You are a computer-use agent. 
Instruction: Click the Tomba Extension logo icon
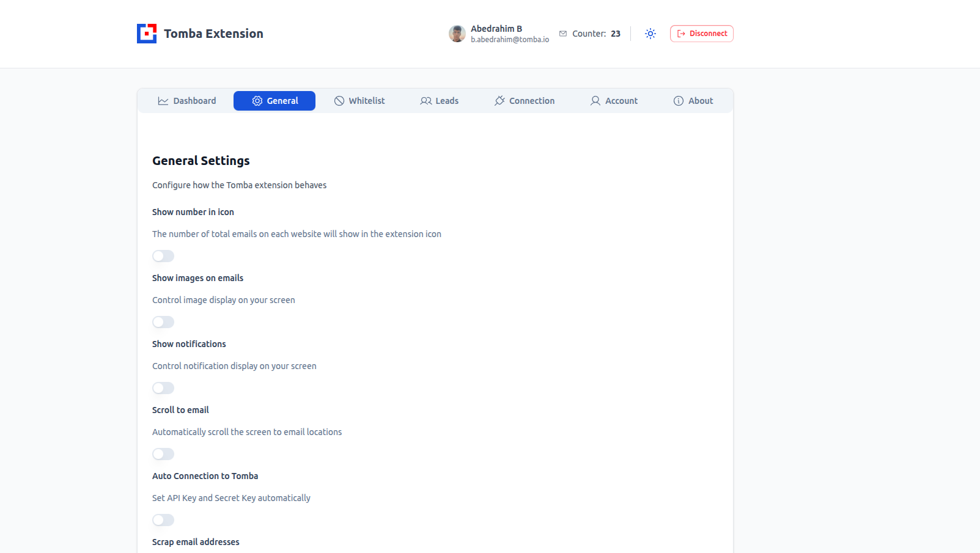[x=147, y=34]
